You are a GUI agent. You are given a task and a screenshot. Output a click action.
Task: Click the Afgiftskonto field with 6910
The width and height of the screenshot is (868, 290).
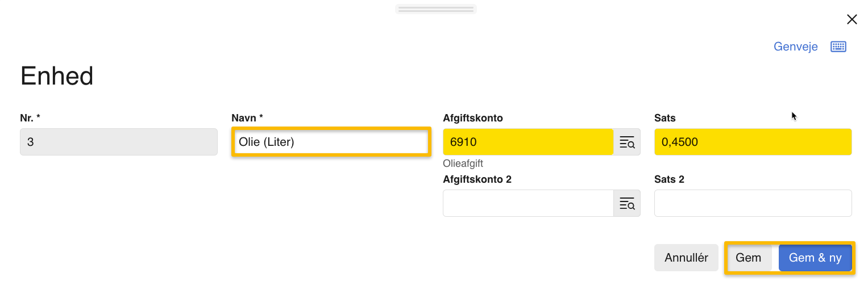point(528,142)
